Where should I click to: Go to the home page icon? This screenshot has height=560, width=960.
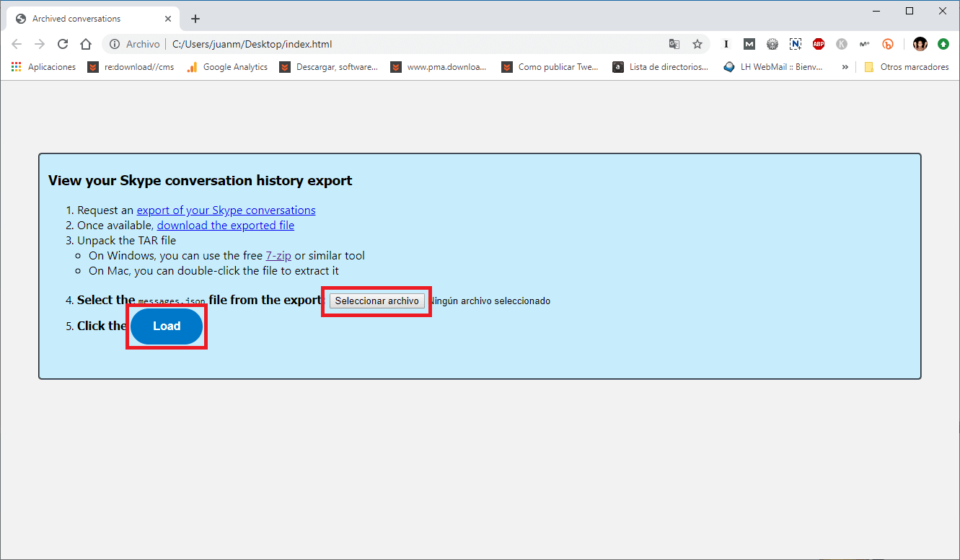(86, 44)
